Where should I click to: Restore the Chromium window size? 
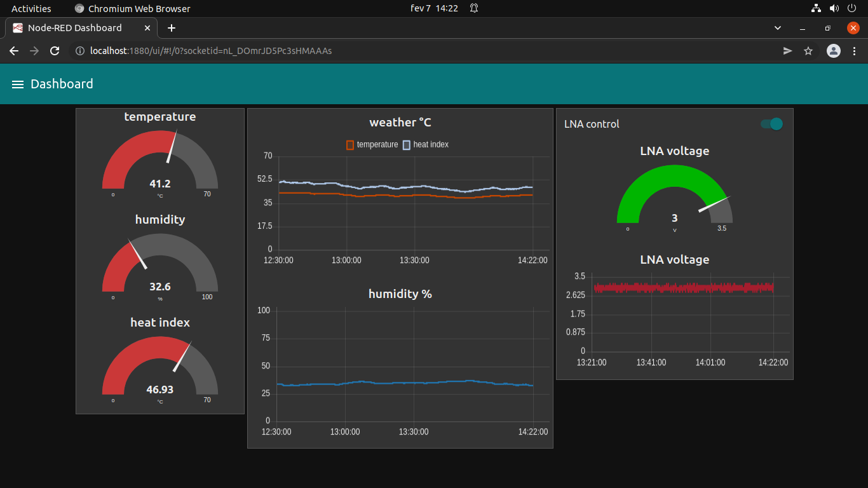point(827,28)
